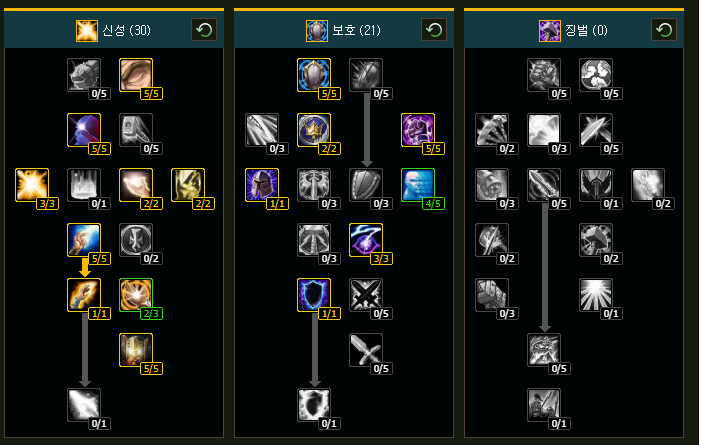Screen dimensions: 702x445
Task: Select the 징벌 (0) tree header
Action: click(574, 30)
